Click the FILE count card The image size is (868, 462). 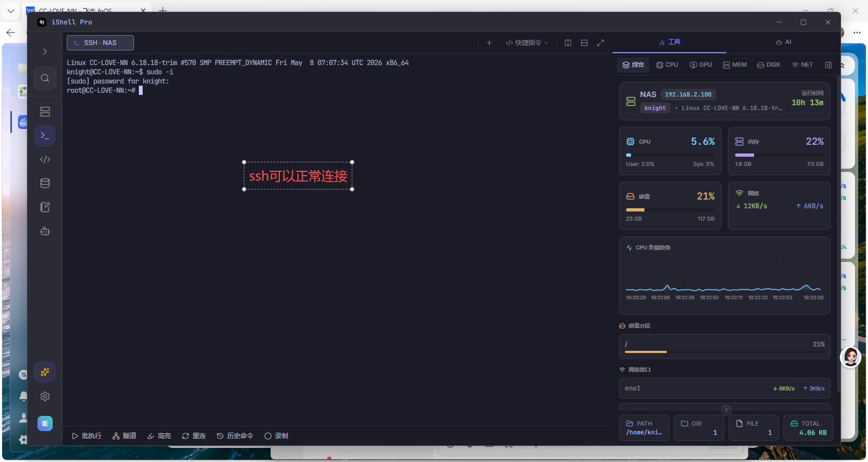[754, 428]
